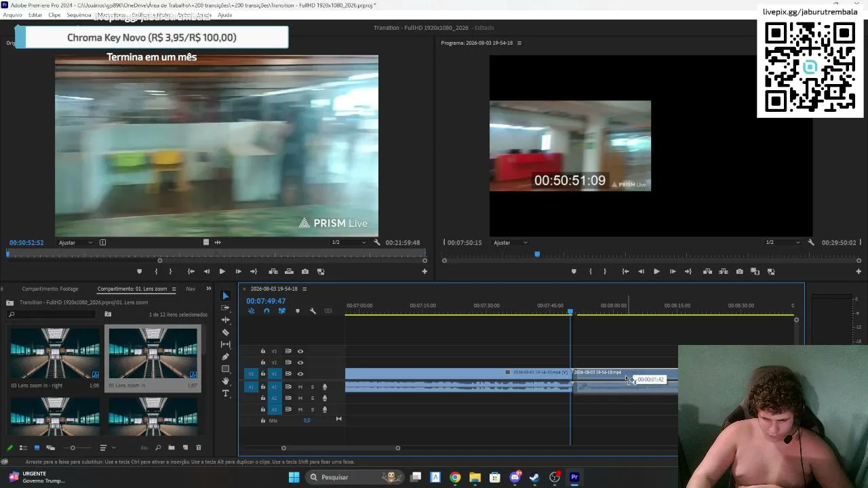868x488 pixels.
Task: Open the Clipe menu
Action: pyautogui.click(x=54, y=15)
